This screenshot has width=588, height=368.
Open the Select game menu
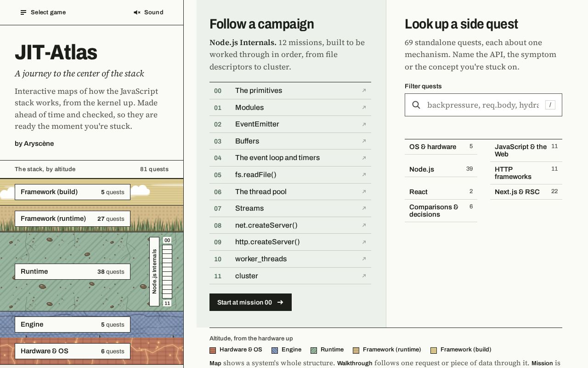point(43,12)
